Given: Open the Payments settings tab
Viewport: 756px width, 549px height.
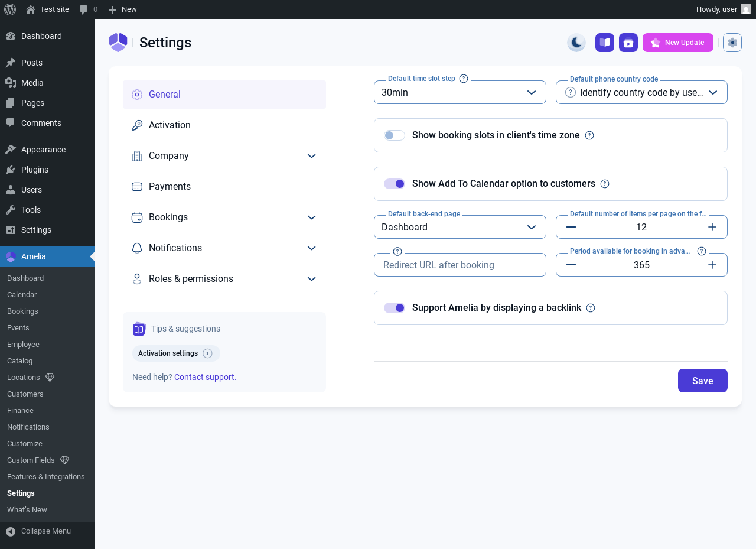Looking at the screenshot, I should tap(170, 187).
